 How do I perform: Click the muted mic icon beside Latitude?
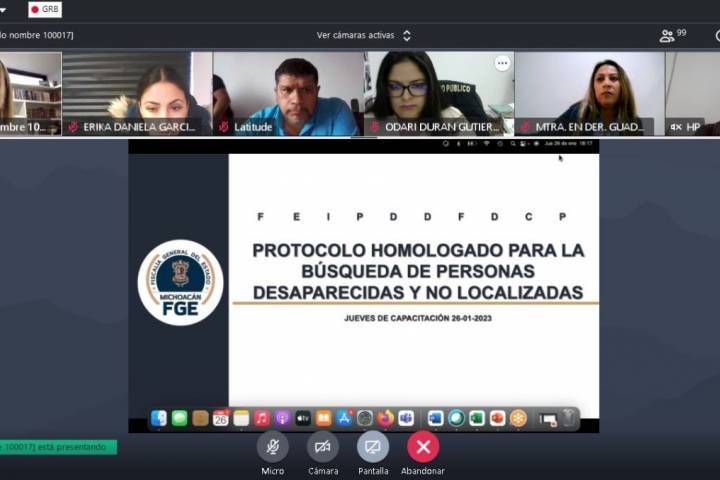tap(224, 127)
